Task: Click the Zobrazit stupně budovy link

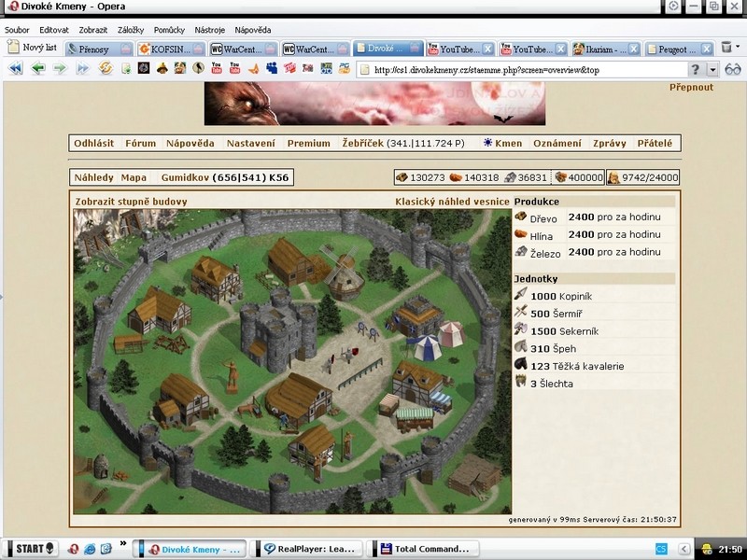Action: pos(130,201)
